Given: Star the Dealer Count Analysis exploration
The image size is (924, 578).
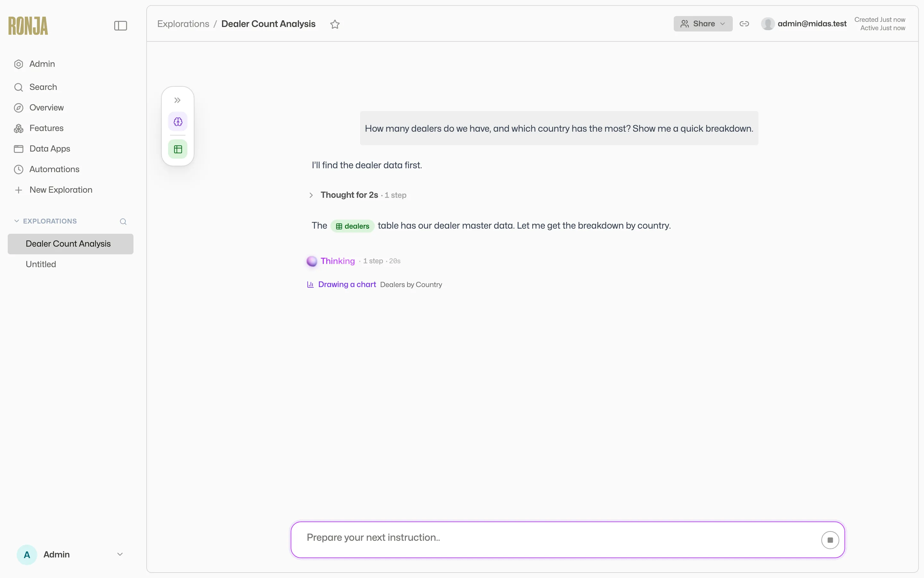Looking at the screenshot, I should click(335, 24).
